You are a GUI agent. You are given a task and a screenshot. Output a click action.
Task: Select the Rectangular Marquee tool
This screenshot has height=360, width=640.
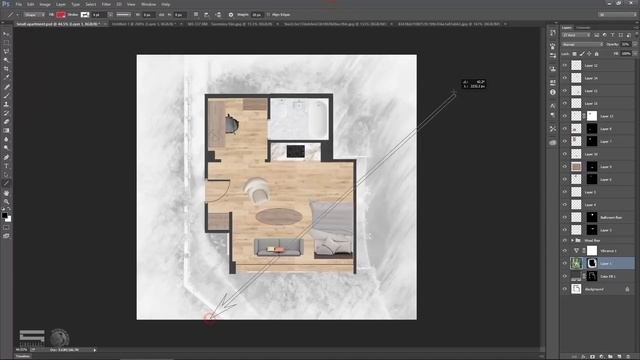point(6,43)
